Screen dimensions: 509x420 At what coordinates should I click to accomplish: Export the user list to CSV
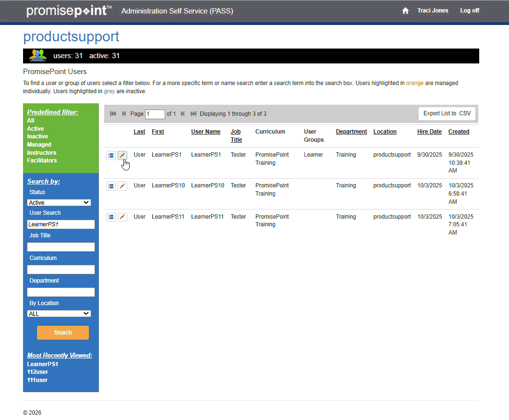click(447, 114)
